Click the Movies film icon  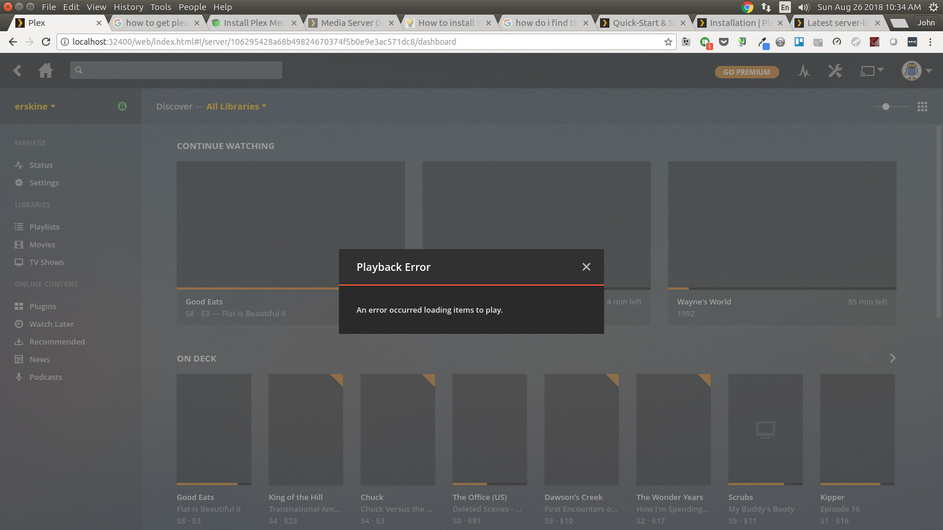tap(19, 245)
